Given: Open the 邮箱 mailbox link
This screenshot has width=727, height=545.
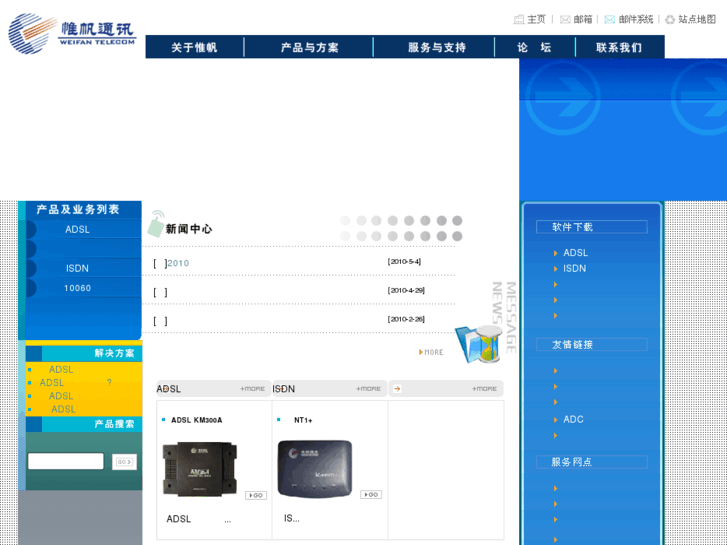Looking at the screenshot, I should click(583, 19).
